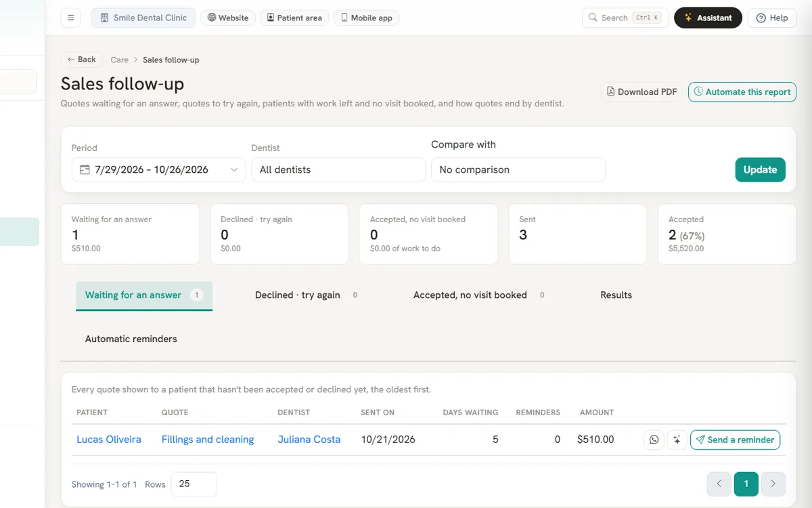812x508 pixels.
Task: Select the Waiting for an answer tab
Action: pos(144,295)
